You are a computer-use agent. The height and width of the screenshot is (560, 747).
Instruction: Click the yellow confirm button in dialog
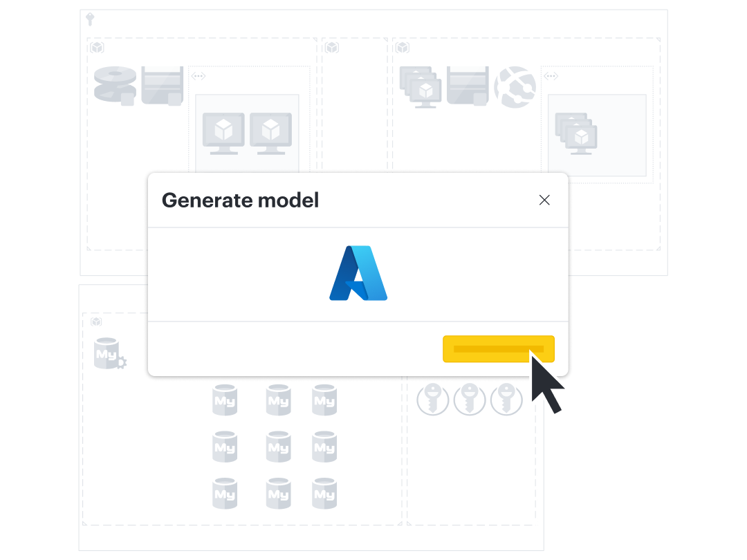(498, 349)
